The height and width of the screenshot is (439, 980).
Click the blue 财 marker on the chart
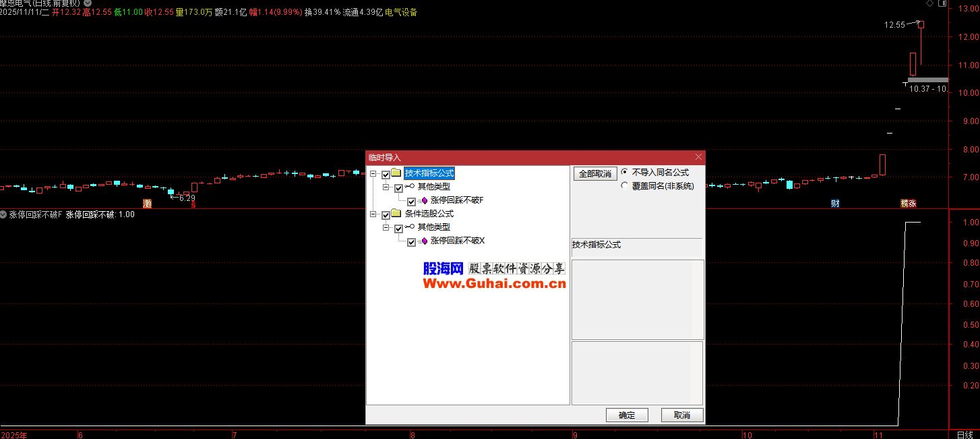click(835, 204)
